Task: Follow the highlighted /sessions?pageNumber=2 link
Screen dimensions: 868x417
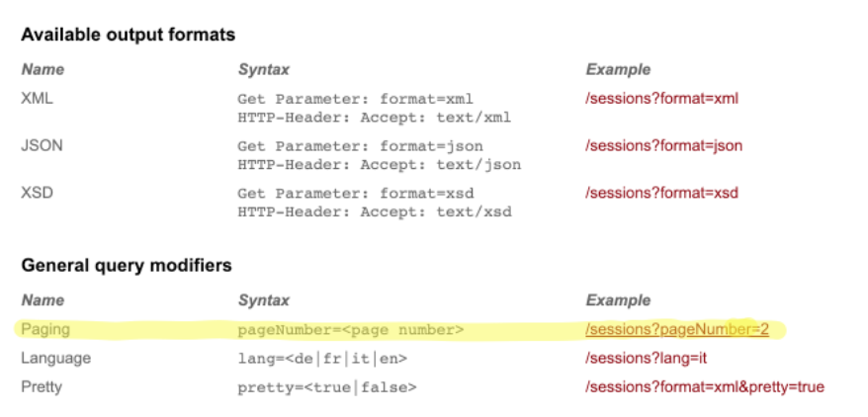Action: 677,329
